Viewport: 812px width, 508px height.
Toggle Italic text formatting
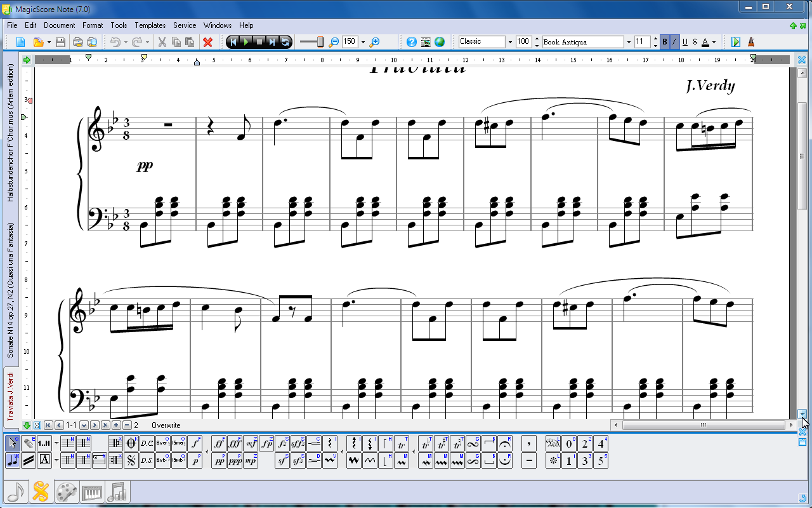674,42
